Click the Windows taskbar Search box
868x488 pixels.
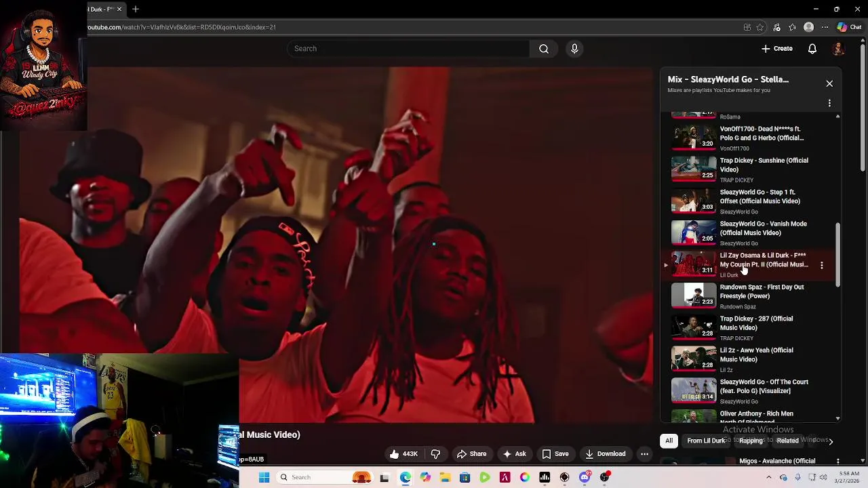pyautogui.click(x=325, y=477)
